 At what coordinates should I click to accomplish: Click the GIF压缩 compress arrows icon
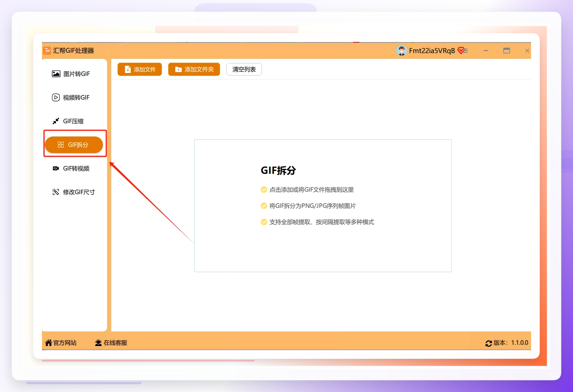[56, 121]
